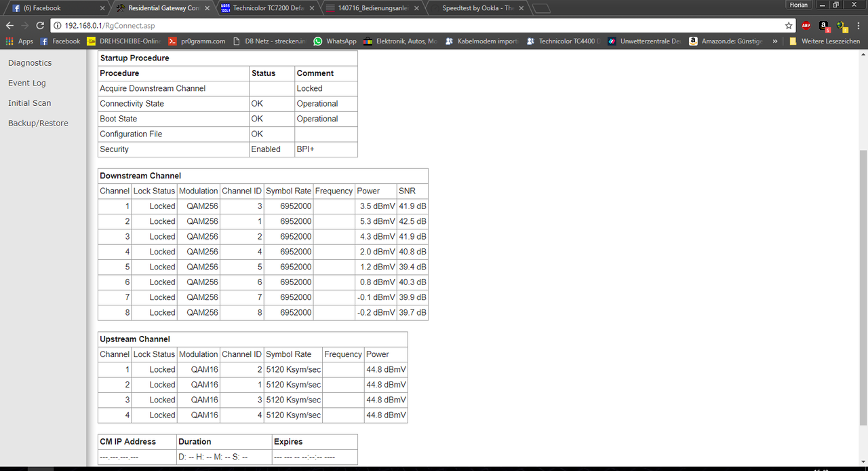Open the Backup/Restore page
This screenshot has width=868, height=471.
(38, 123)
